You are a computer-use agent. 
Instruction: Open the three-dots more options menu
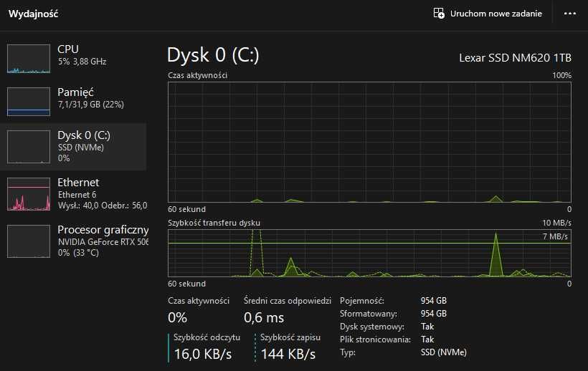[x=569, y=14]
